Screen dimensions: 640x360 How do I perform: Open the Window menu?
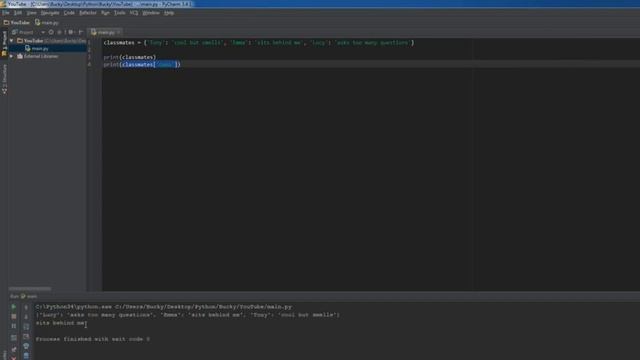click(151, 13)
